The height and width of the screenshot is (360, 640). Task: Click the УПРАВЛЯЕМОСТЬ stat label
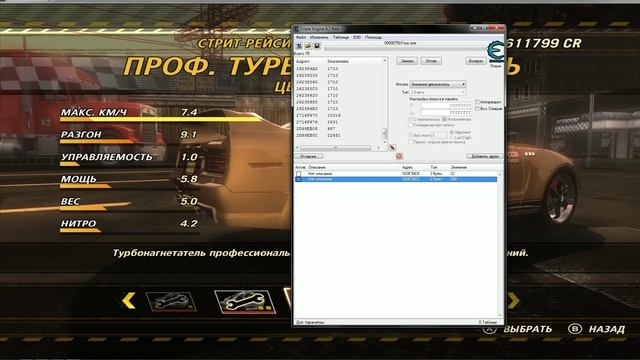(x=106, y=157)
